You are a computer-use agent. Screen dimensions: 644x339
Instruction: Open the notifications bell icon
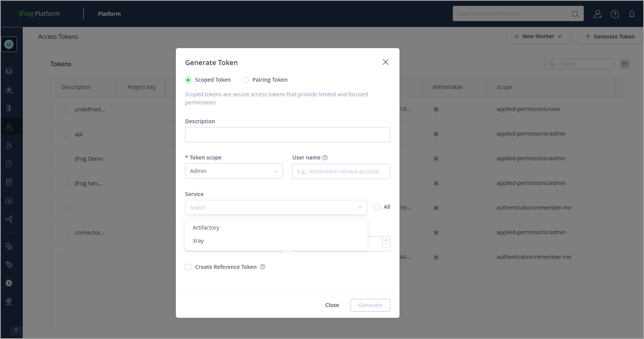coord(632,14)
